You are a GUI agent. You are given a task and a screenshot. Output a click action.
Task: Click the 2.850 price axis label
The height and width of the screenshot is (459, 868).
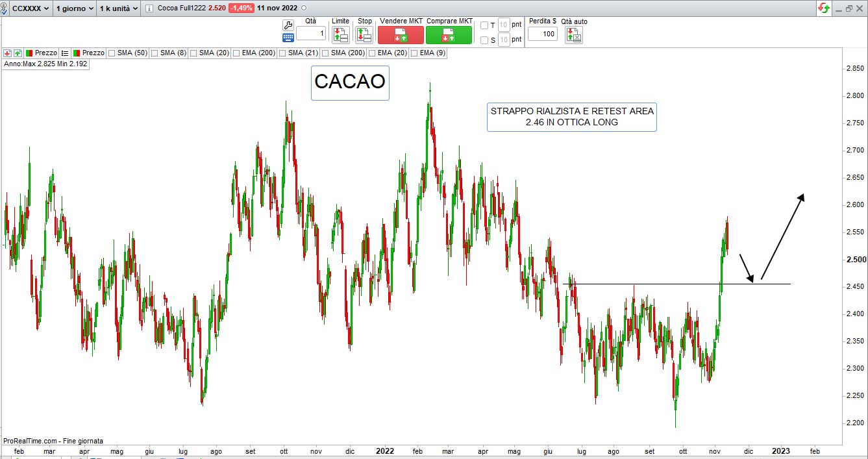(x=855, y=68)
